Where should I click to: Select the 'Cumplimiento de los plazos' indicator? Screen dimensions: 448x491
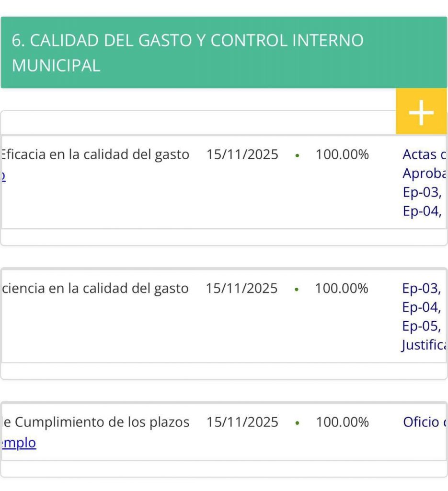pyautogui.click(x=96, y=422)
